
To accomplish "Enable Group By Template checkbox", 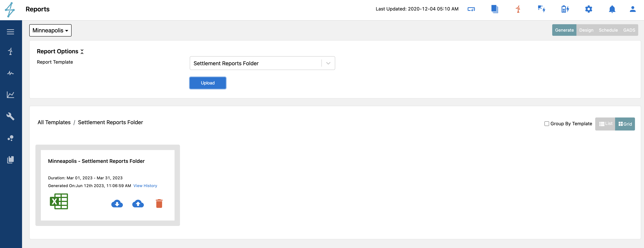I will tap(547, 123).
